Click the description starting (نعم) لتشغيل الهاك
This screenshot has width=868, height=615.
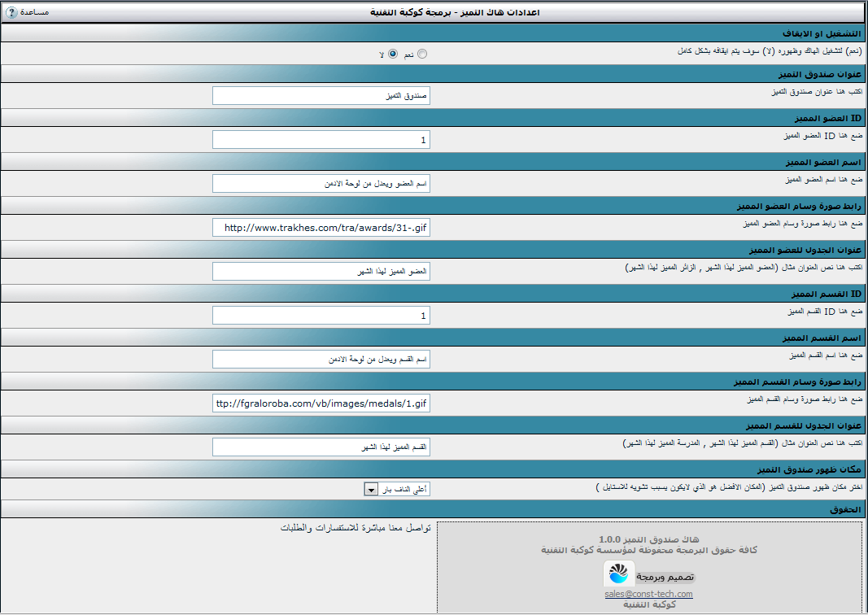770,51
